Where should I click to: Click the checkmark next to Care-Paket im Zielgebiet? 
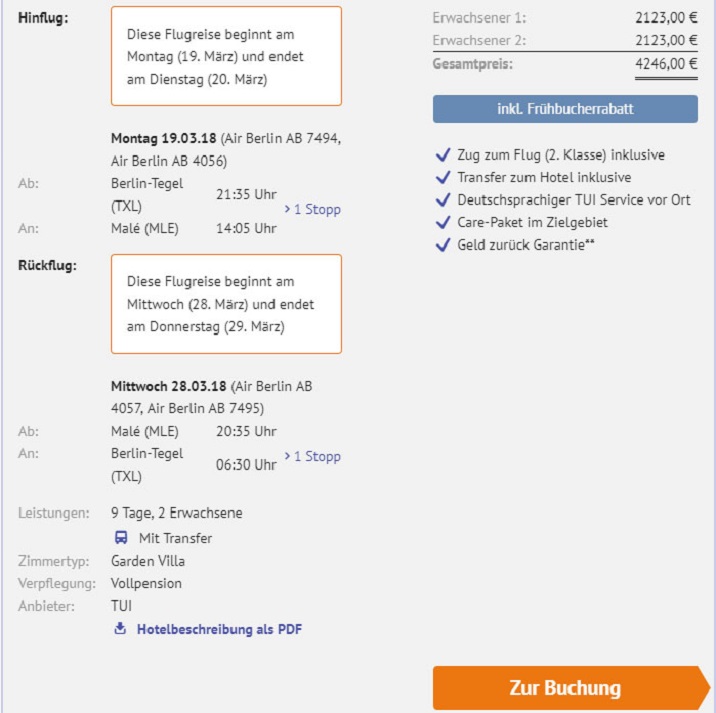[443, 222]
